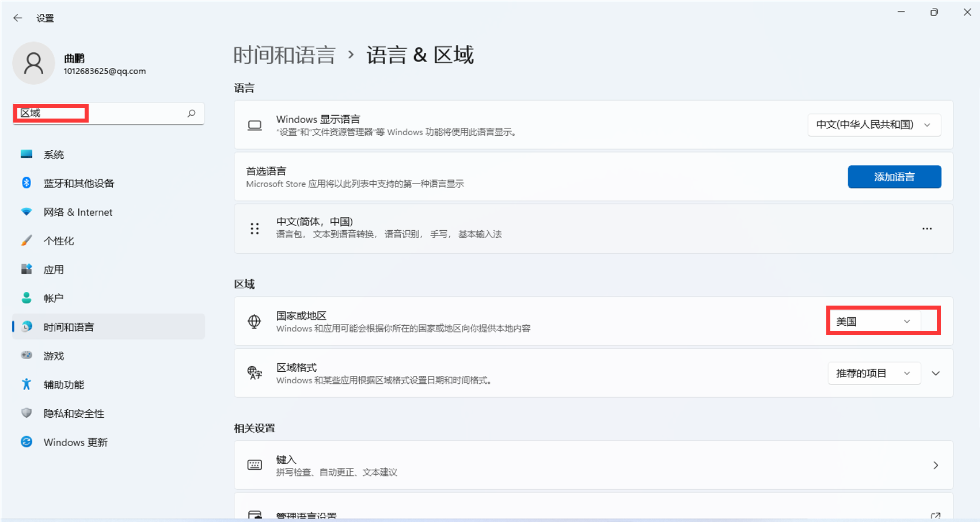Image resolution: width=980 pixels, height=522 pixels.
Task: Click the accessibility figure icon in sidebar
Action: tap(26, 384)
